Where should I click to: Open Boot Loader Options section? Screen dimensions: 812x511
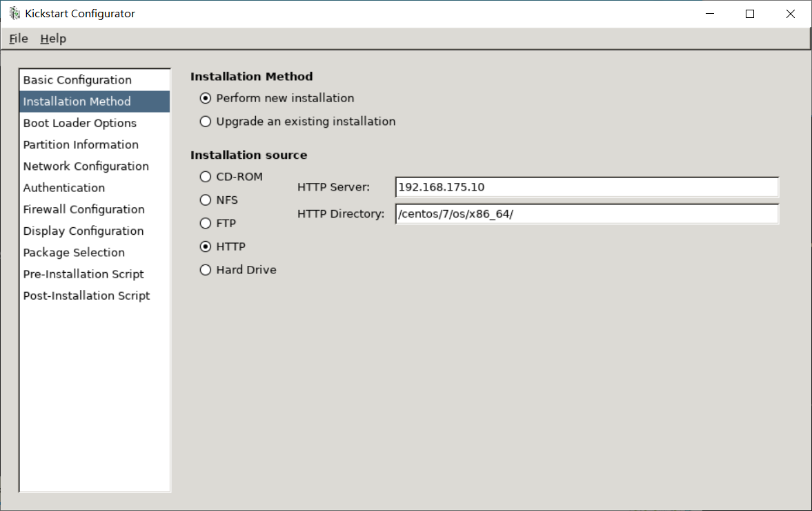(95, 124)
